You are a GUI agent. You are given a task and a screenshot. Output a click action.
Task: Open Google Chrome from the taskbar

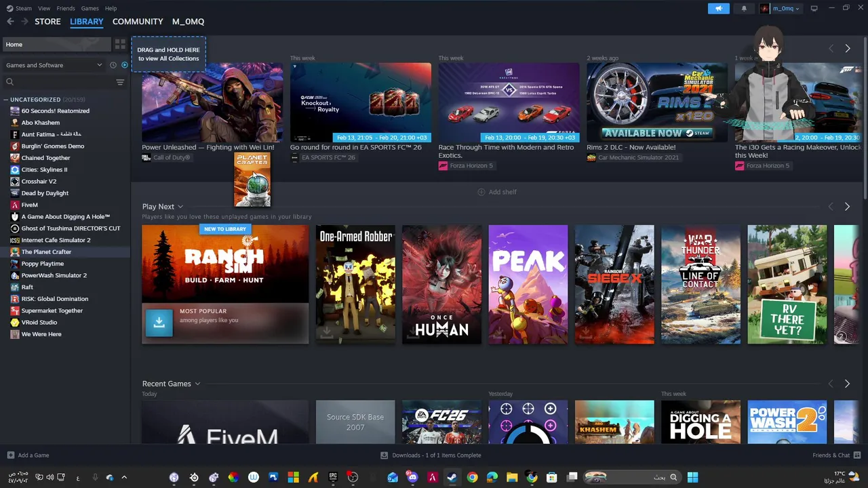[x=472, y=477]
